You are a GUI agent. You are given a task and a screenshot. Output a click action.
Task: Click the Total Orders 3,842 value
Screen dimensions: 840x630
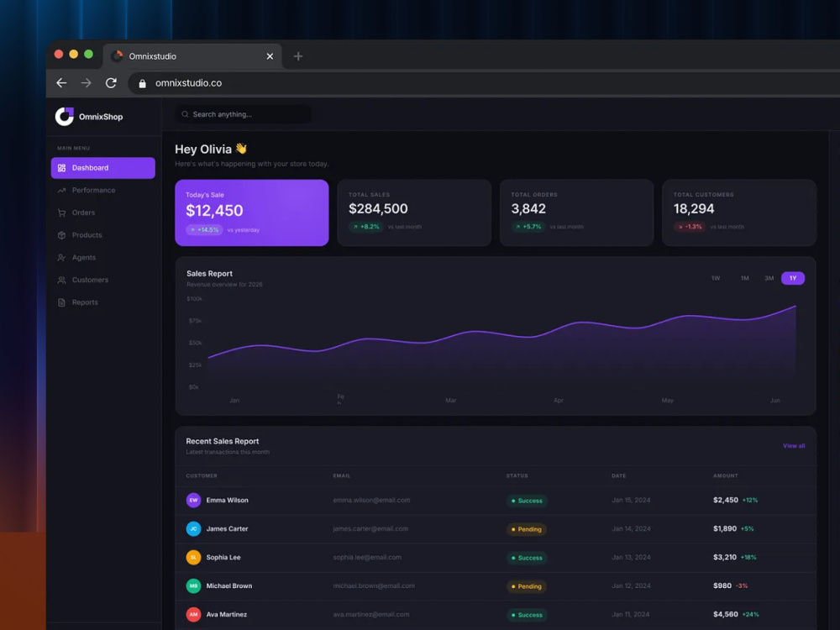[528, 209]
